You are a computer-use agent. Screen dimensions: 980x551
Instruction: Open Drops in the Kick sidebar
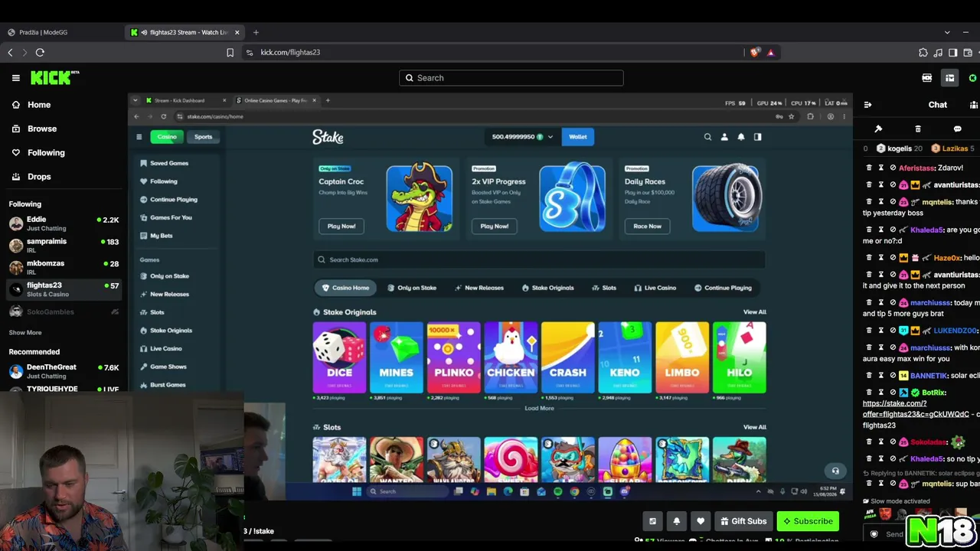(x=39, y=177)
